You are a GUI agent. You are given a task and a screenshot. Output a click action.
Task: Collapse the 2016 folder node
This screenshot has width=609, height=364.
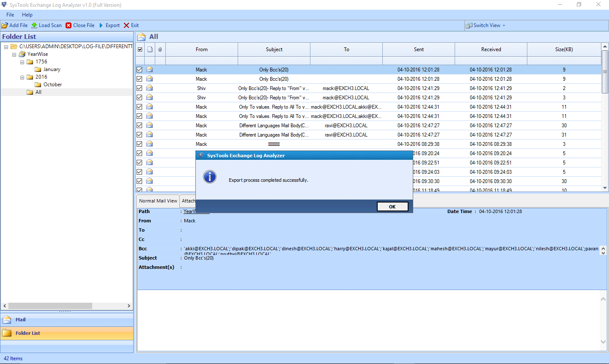click(22, 77)
